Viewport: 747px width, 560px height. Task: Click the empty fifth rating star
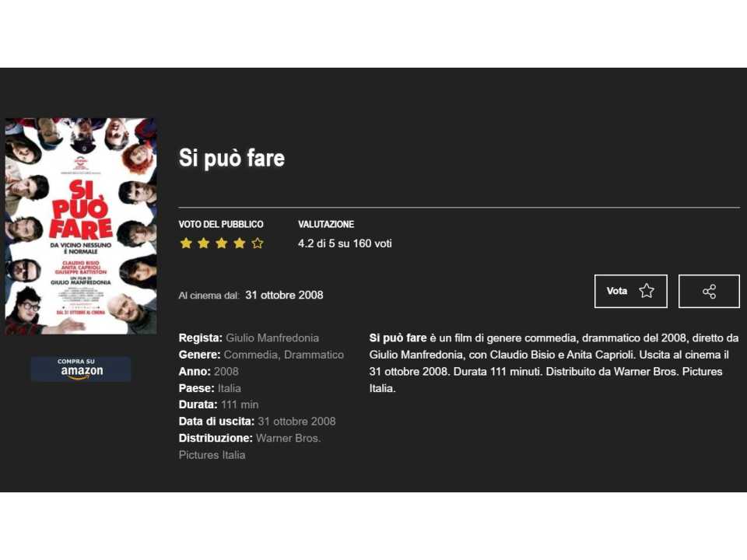[x=258, y=243]
